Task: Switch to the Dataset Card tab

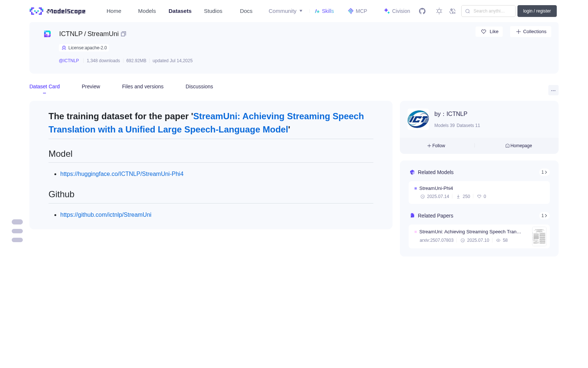Action: (44, 86)
